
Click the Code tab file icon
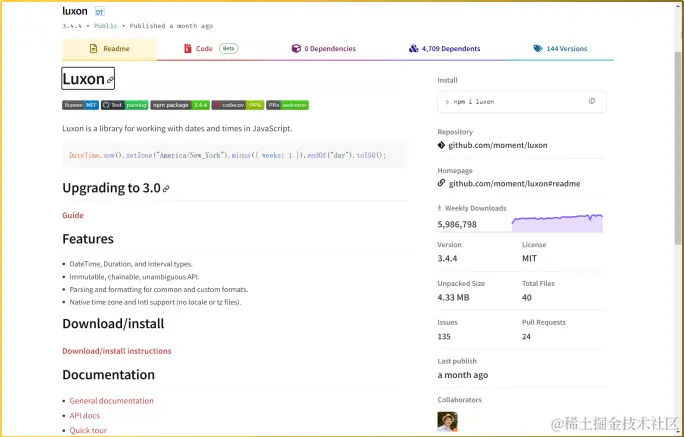point(188,48)
